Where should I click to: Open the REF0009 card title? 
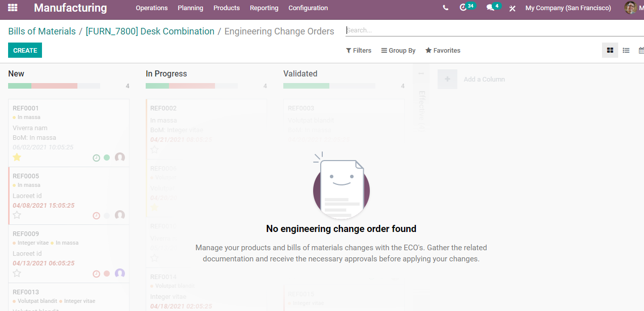(x=26, y=234)
